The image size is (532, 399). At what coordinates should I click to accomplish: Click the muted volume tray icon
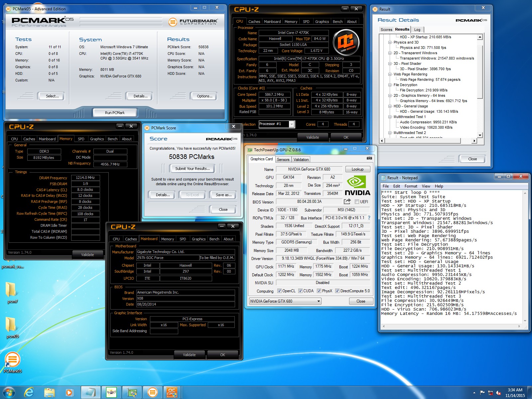(498, 393)
